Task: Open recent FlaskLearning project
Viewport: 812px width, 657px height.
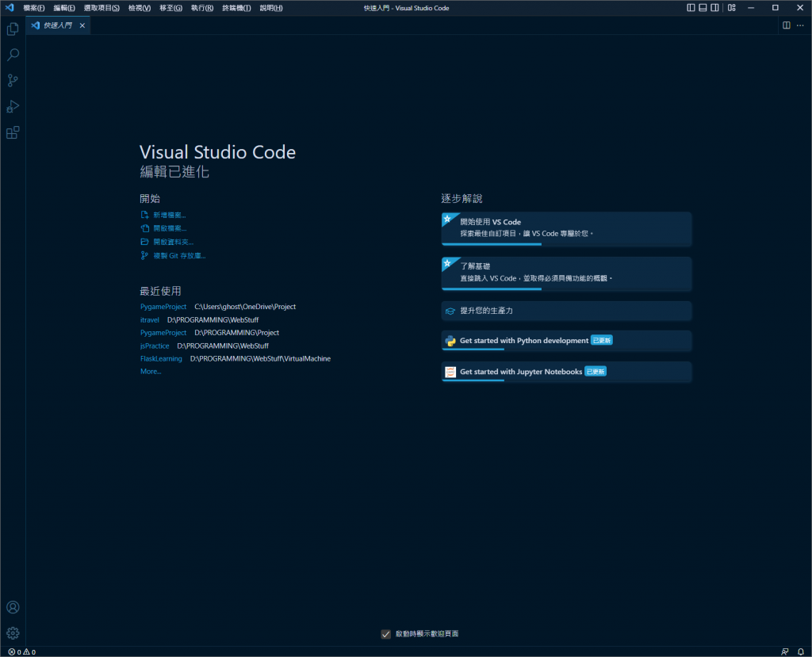Action: [x=161, y=358]
